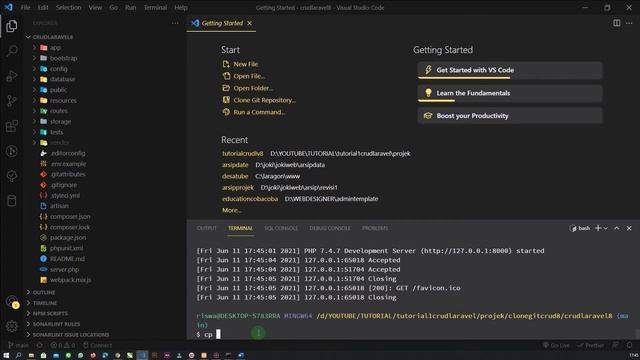Switch to the PROBLEMS panel tab

click(x=375, y=228)
